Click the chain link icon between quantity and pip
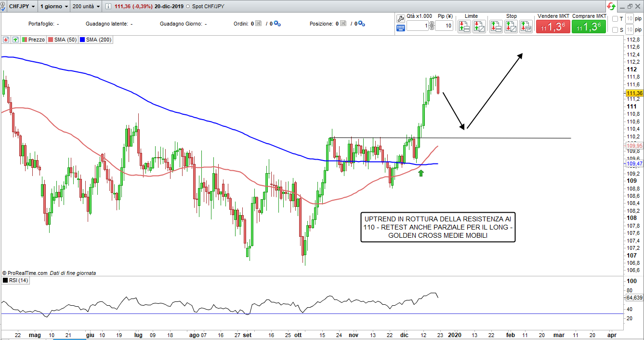The height and width of the screenshot is (340, 644). pos(432,26)
